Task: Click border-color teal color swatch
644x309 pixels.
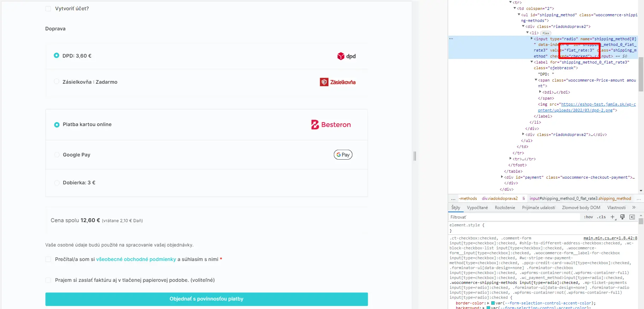Action: pyautogui.click(x=493, y=303)
